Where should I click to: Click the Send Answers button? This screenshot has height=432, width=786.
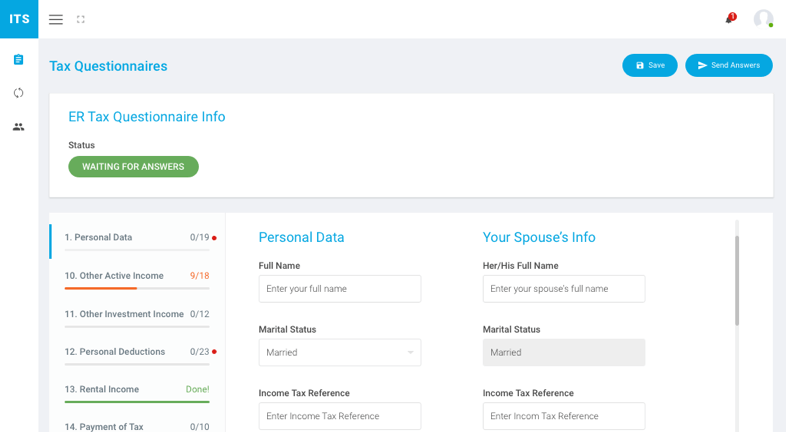pyautogui.click(x=728, y=66)
